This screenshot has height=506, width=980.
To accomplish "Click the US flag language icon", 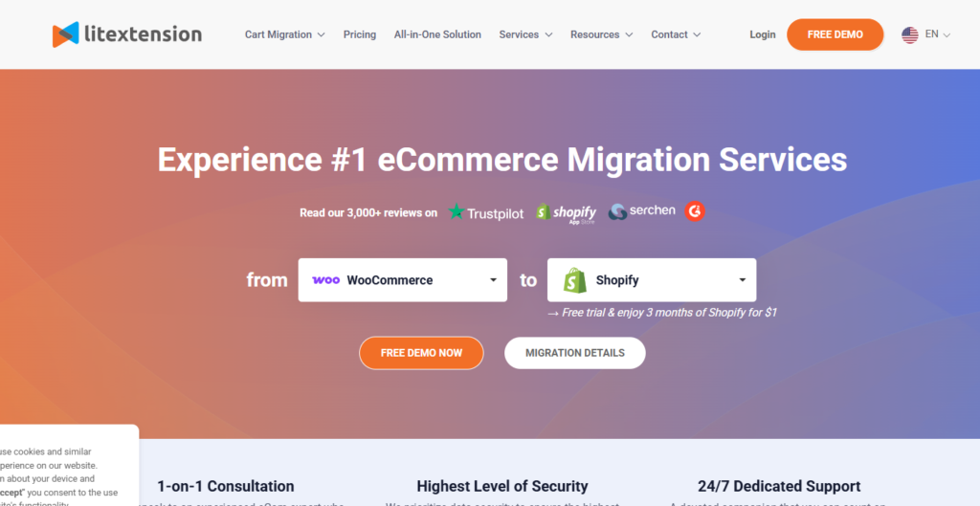I will (909, 35).
